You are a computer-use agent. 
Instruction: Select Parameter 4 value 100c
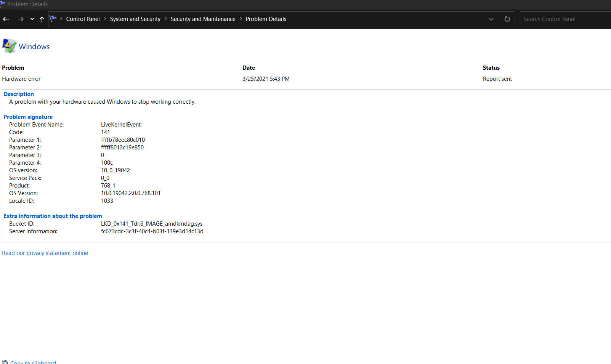(107, 163)
